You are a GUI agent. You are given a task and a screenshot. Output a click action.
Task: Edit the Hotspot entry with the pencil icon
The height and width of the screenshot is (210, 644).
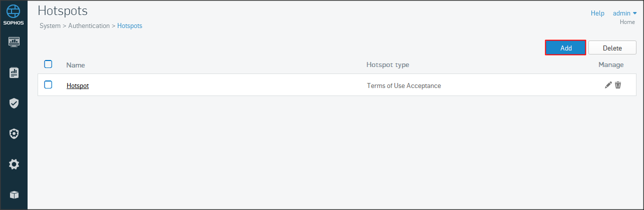pyautogui.click(x=608, y=85)
